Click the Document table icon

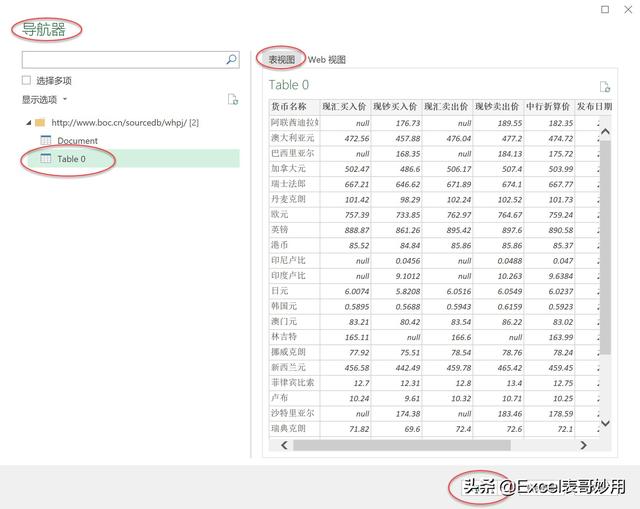click(x=46, y=140)
